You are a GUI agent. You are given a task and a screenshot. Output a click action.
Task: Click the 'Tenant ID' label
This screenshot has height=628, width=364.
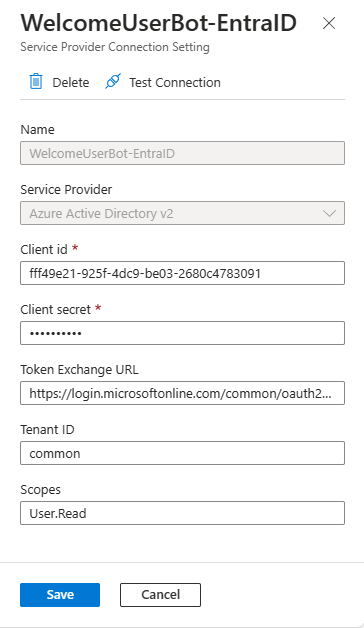coord(47,430)
